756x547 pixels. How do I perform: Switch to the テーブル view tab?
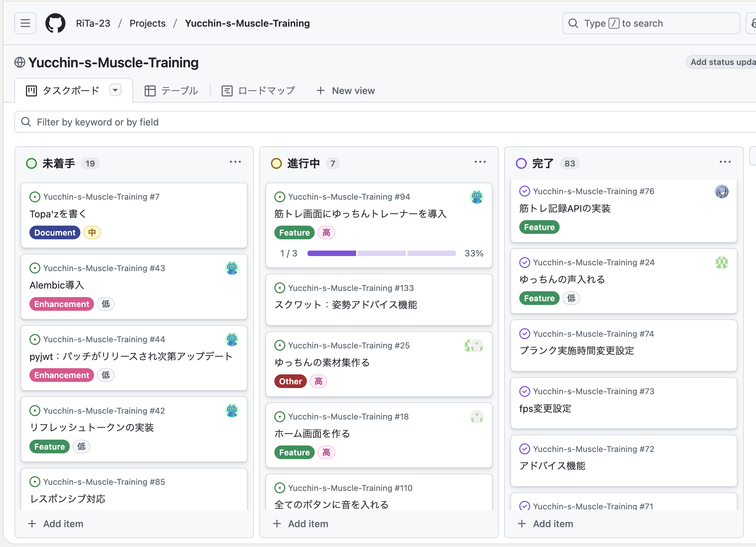171,91
